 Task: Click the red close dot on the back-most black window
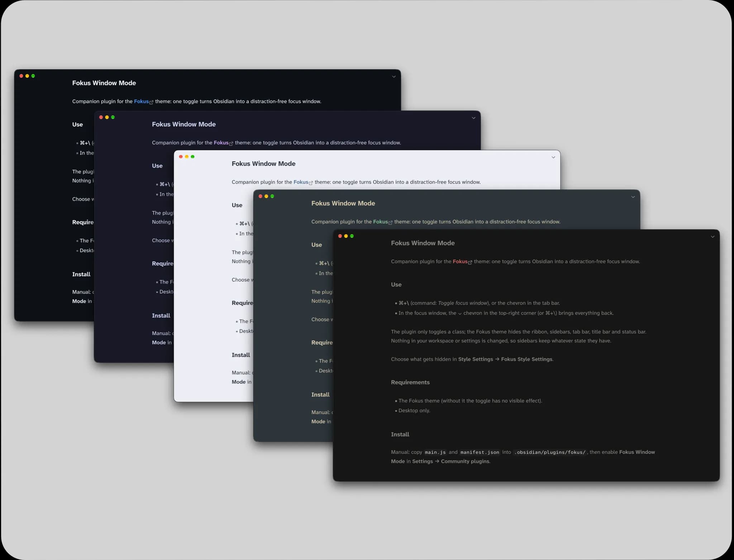[22, 76]
